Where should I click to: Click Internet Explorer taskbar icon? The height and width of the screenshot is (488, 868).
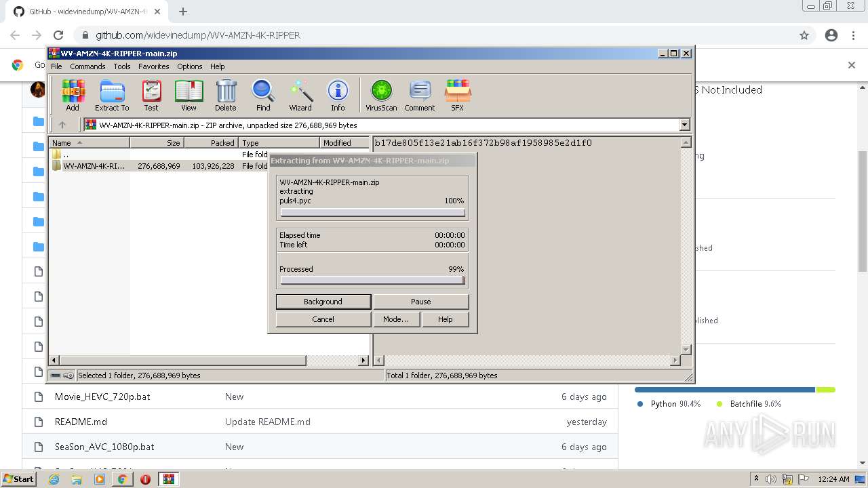54,479
